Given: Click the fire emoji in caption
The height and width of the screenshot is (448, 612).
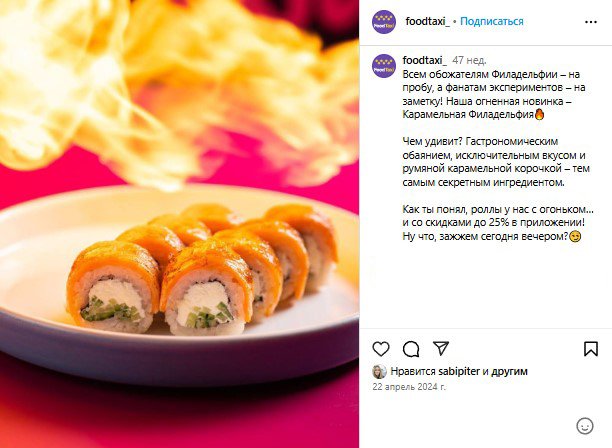Looking at the screenshot, I should tap(539, 114).
